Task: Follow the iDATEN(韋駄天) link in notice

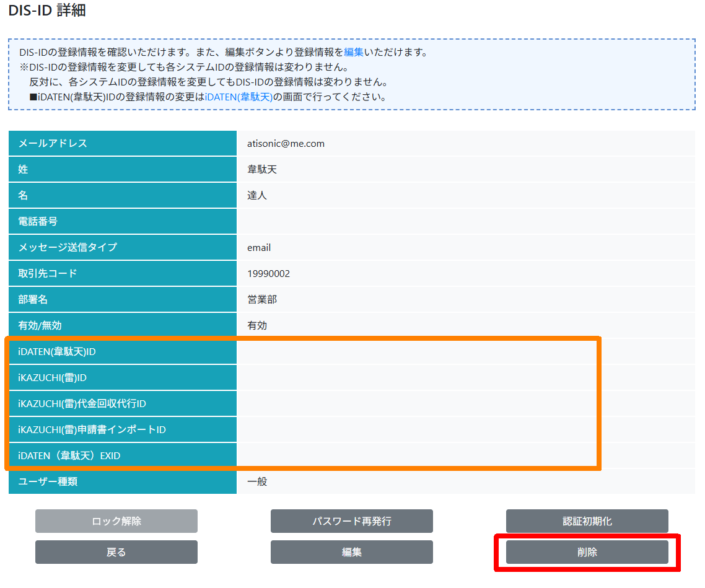Action: [x=239, y=97]
